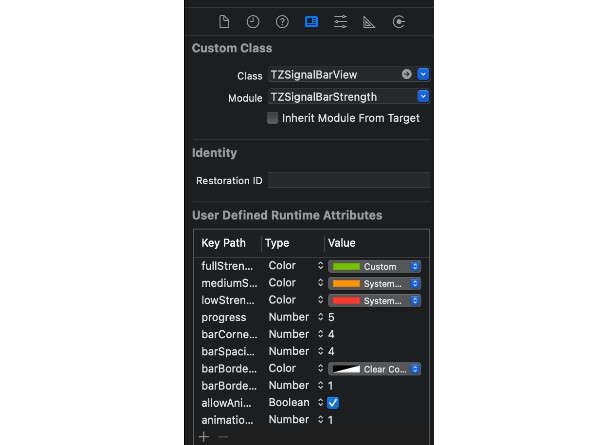Screen dimensions: 604x445
Task: Open the Class dropdown list
Action: pyautogui.click(x=423, y=74)
